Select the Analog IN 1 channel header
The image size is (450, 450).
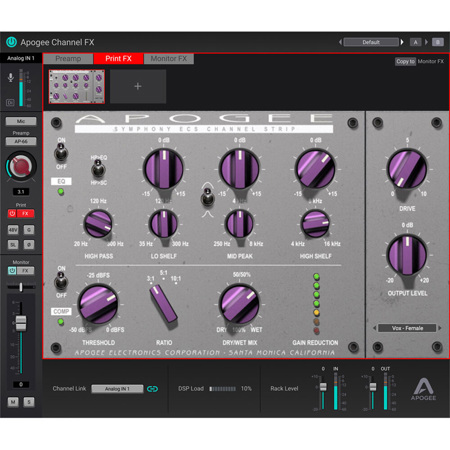coord(21,58)
